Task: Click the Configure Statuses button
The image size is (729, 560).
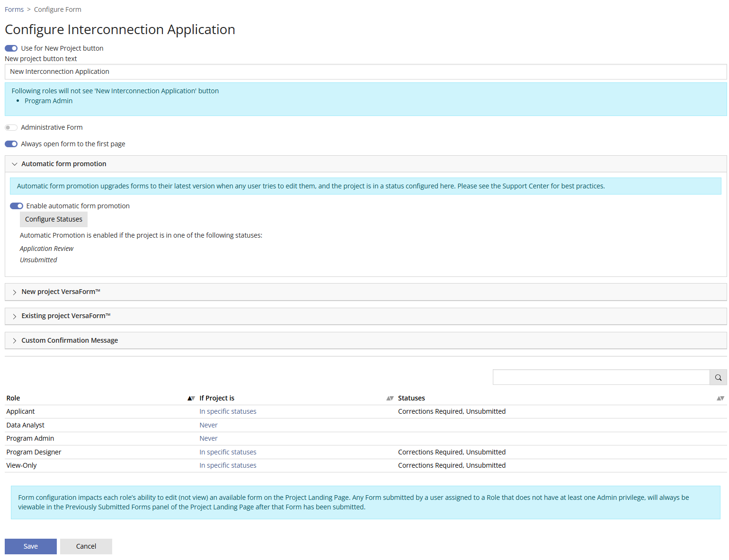Action: [53, 219]
